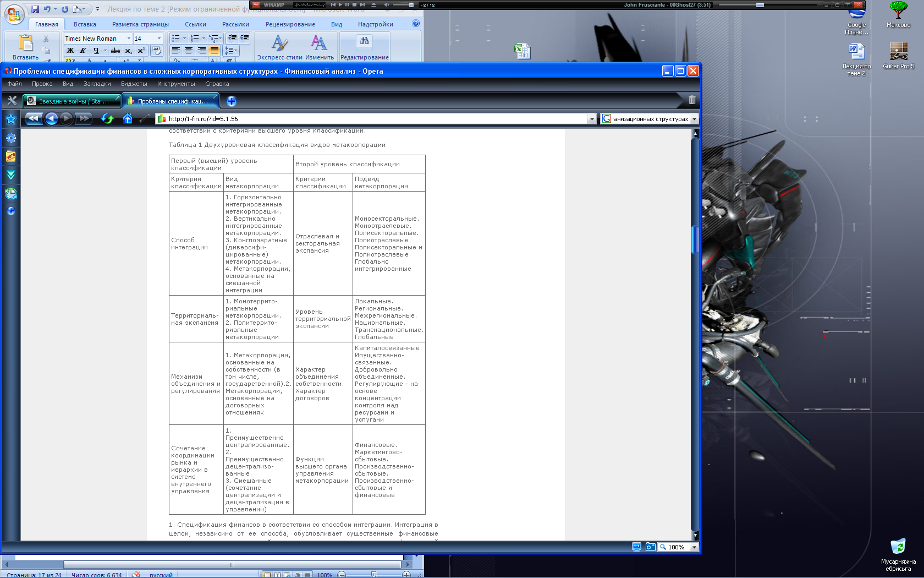Open Word help question mark
The image size is (924, 578).
point(416,24)
